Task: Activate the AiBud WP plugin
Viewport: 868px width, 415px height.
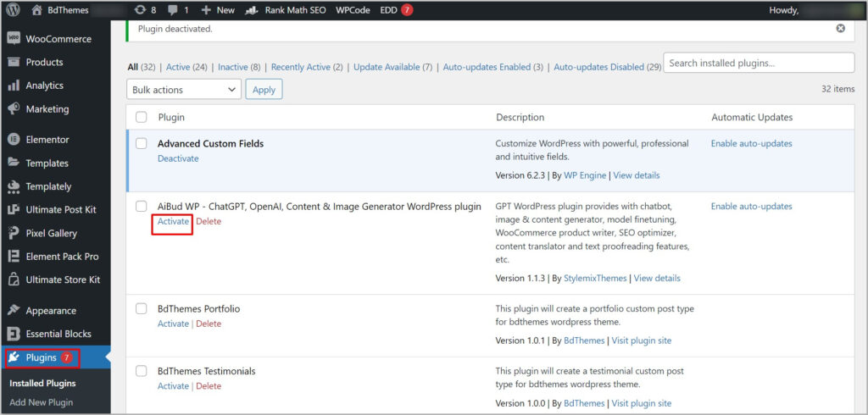Action: pyautogui.click(x=173, y=221)
